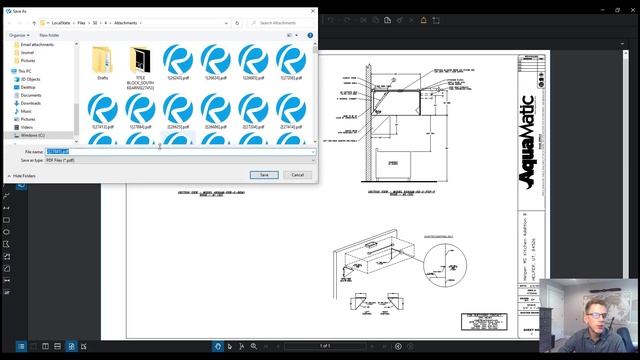
Task: Select the Text select tool
Action: pyautogui.click(x=242, y=346)
